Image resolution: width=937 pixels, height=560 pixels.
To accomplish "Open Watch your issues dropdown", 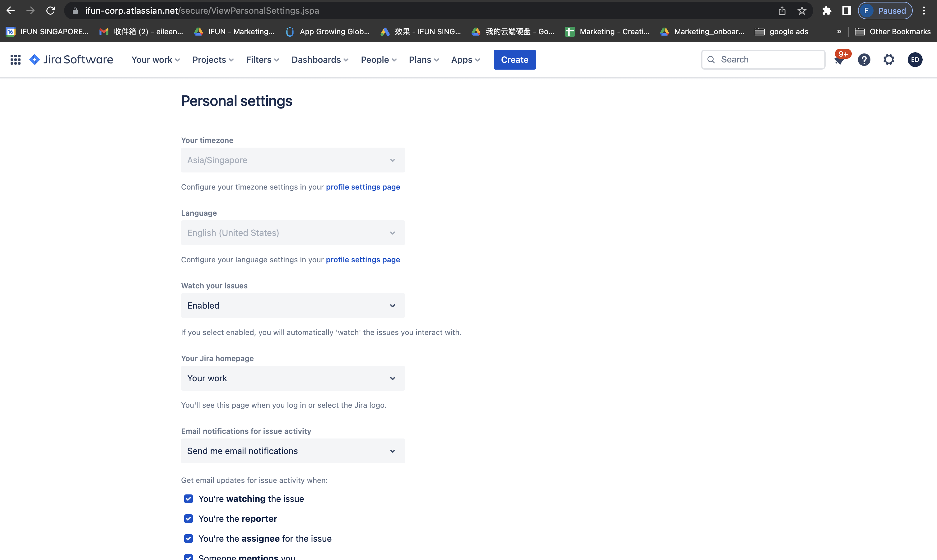I will click(293, 306).
